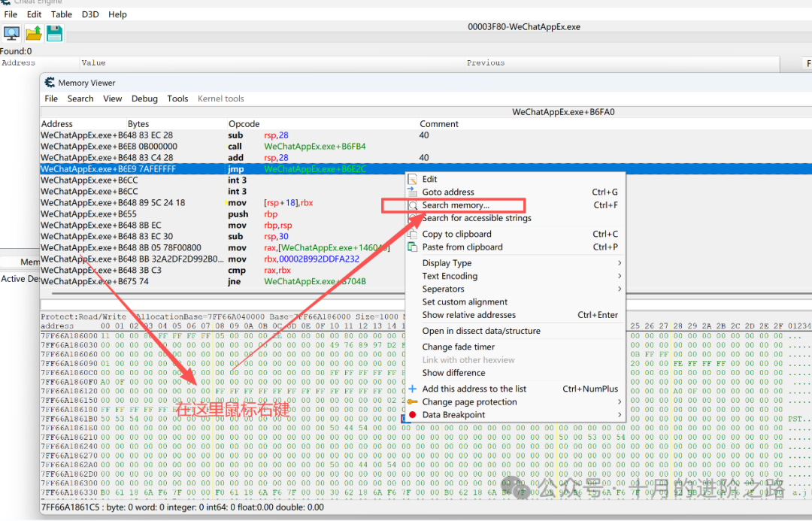The height and width of the screenshot is (521, 812).
Task: Click the Edit pencil icon in context menu
Action: 412,179
